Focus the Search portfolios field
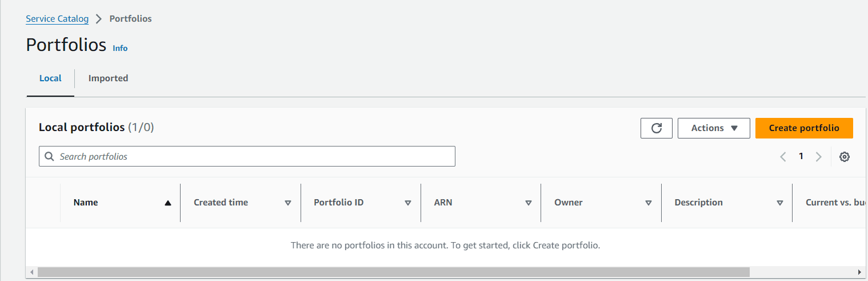The width and height of the screenshot is (868, 281). pos(247,156)
